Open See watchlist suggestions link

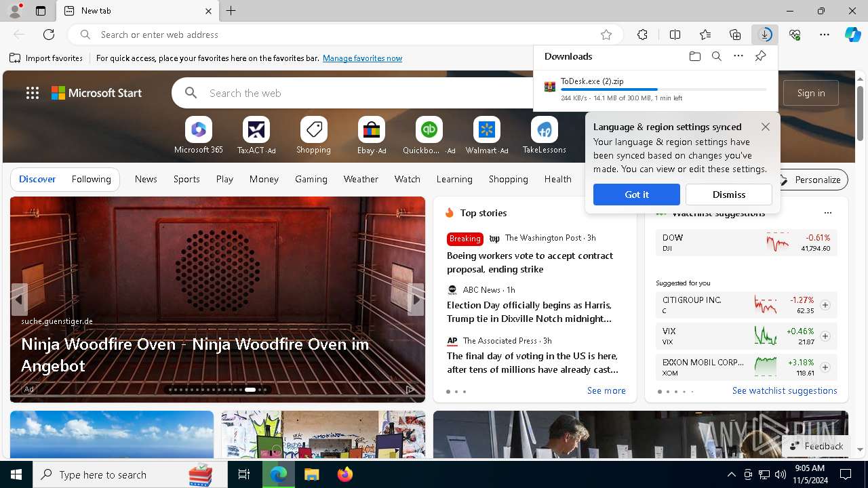click(785, 390)
